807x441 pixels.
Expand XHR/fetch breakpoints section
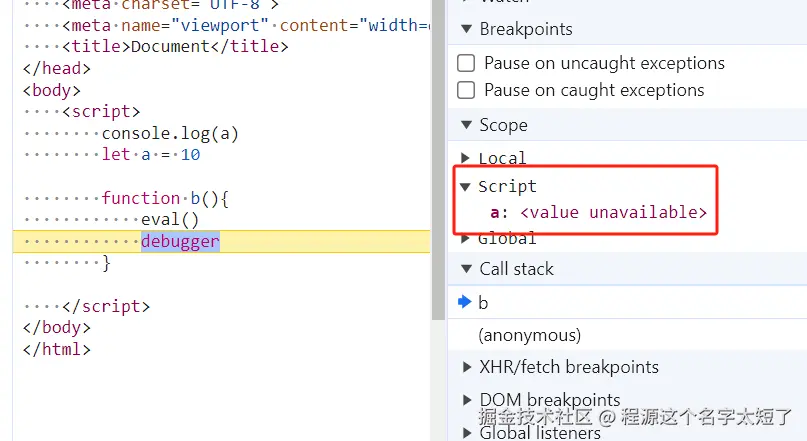pyautogui.click(x=467, y=367)
